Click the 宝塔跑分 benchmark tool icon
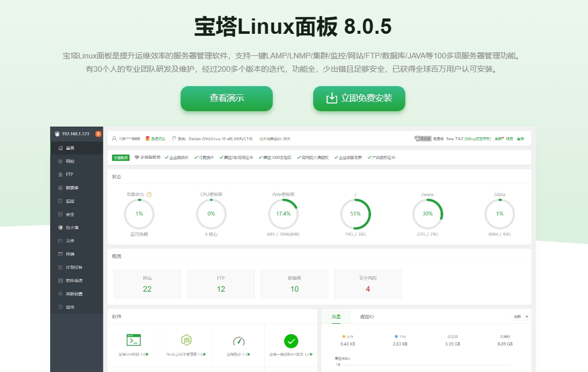588x372 pixels. 238,340
